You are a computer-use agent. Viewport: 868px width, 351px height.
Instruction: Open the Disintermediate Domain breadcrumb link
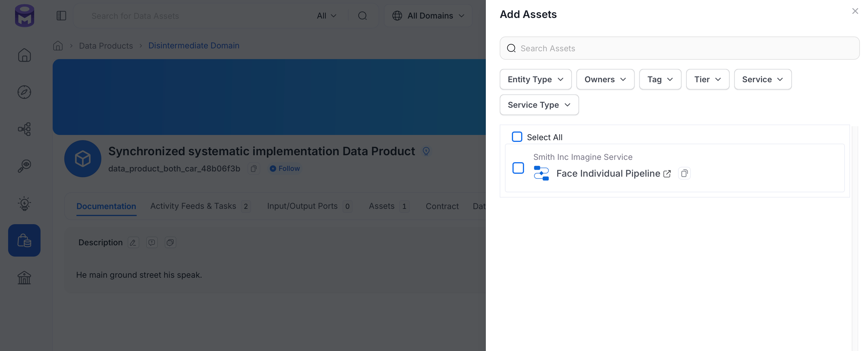(194, 45)
